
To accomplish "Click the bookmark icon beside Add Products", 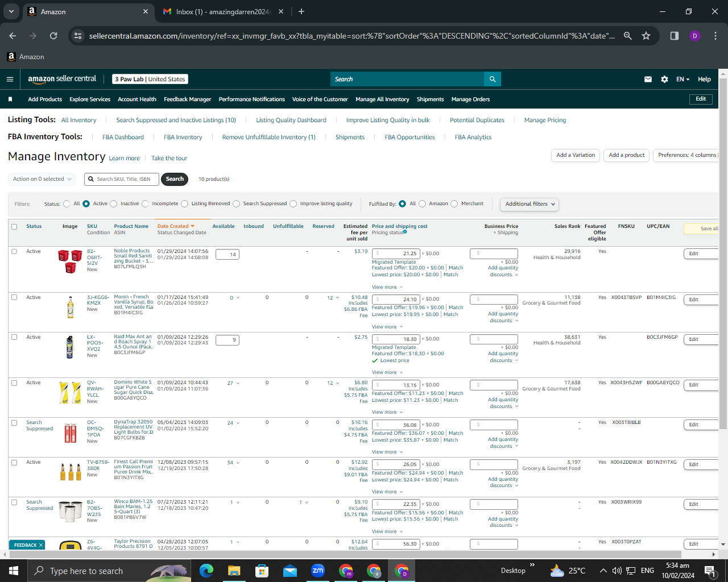I will (x=10, y=99).
